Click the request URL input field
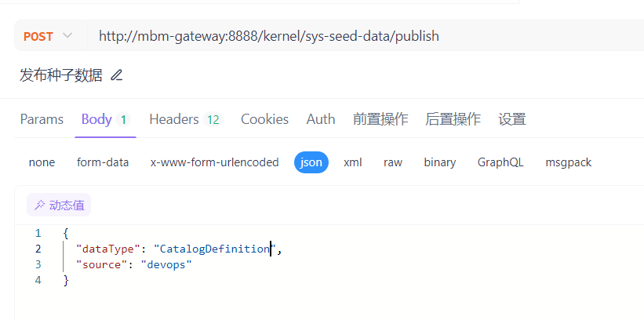The width and height of the screenshot is (644, 320). (x=353, y=36)
